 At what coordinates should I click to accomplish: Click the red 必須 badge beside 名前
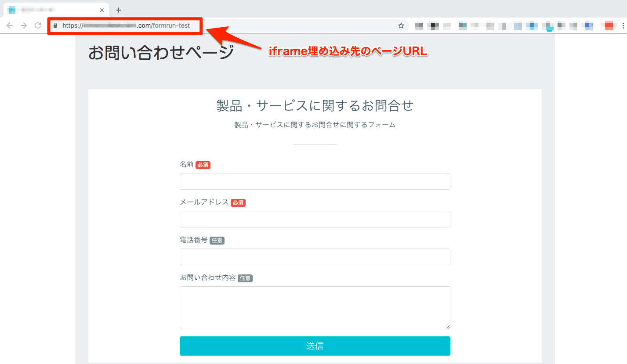tap(203, 165)
